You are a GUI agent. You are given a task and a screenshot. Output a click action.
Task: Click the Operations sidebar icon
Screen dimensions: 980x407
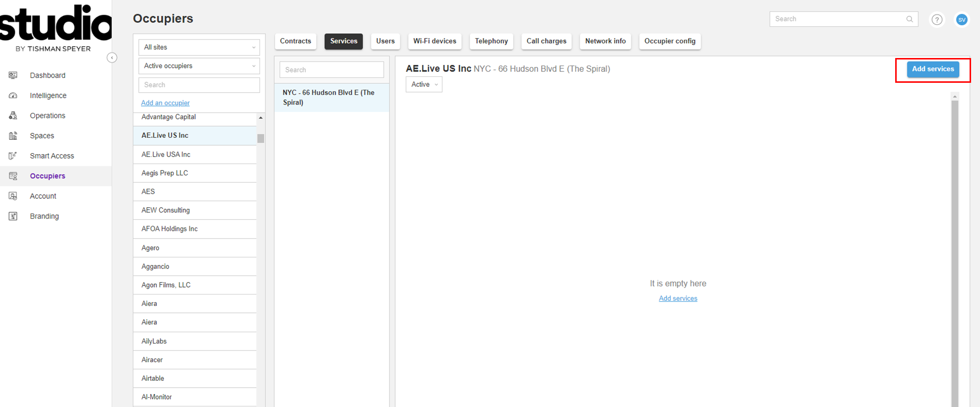[x=13, y=116]
